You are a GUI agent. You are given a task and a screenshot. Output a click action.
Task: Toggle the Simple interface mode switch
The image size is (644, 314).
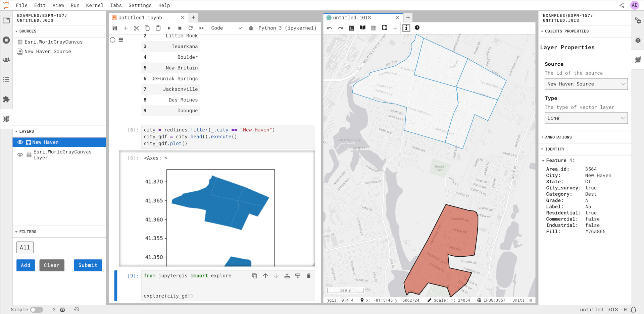point(37,310)
